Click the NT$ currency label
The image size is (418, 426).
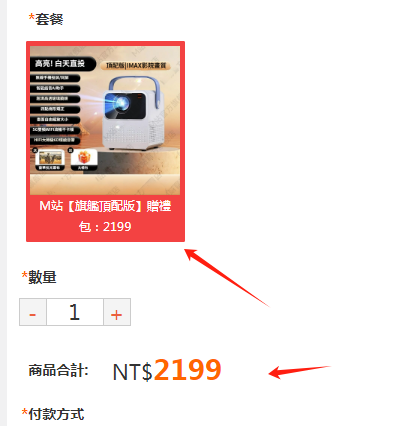(133, 372)
